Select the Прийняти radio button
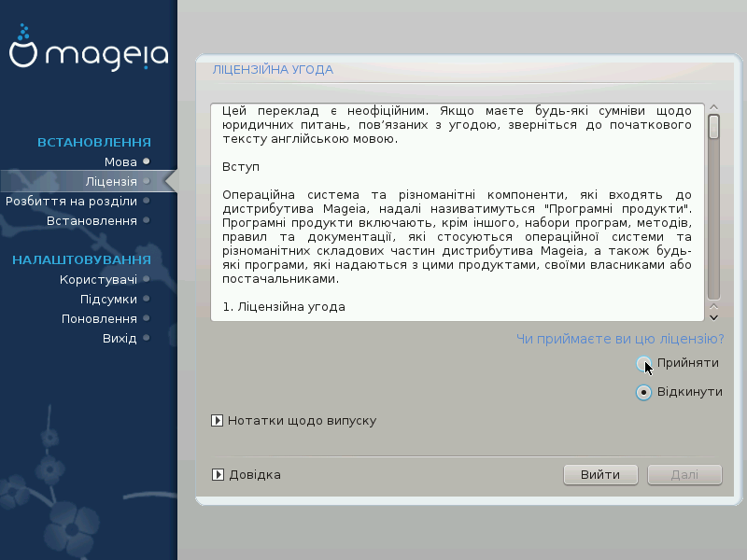747x560 pixels. [643, 363]
